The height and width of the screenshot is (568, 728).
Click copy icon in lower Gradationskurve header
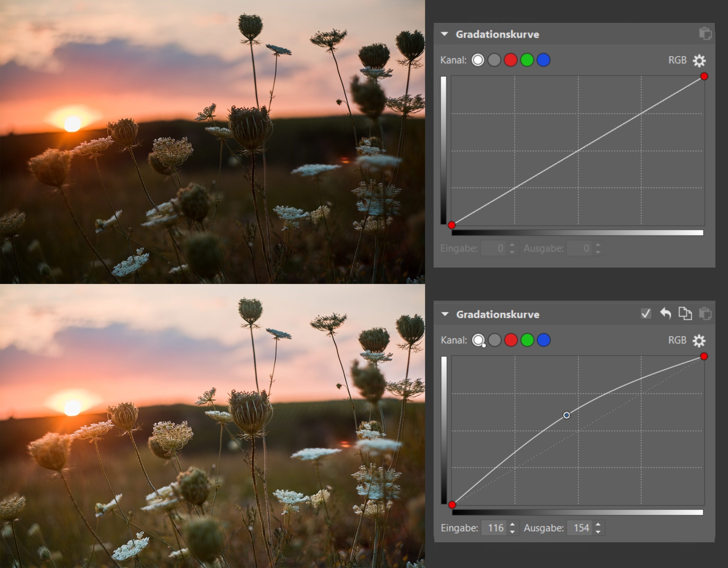coord(685,314)
